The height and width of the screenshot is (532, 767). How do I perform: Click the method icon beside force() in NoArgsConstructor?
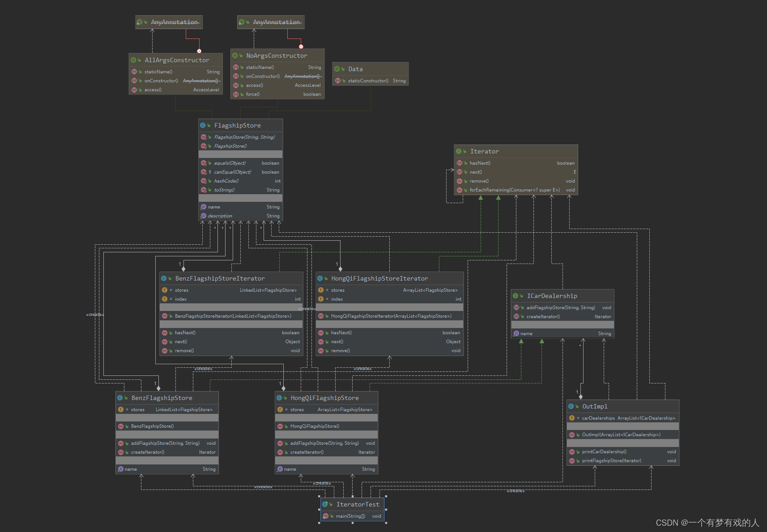tap(235, 94)
